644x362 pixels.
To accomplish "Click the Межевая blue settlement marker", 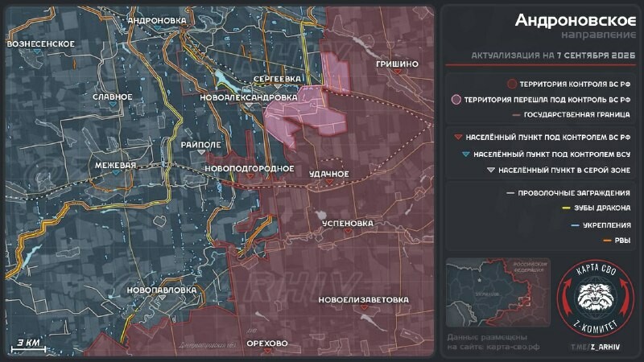I will tap(116, 173).
